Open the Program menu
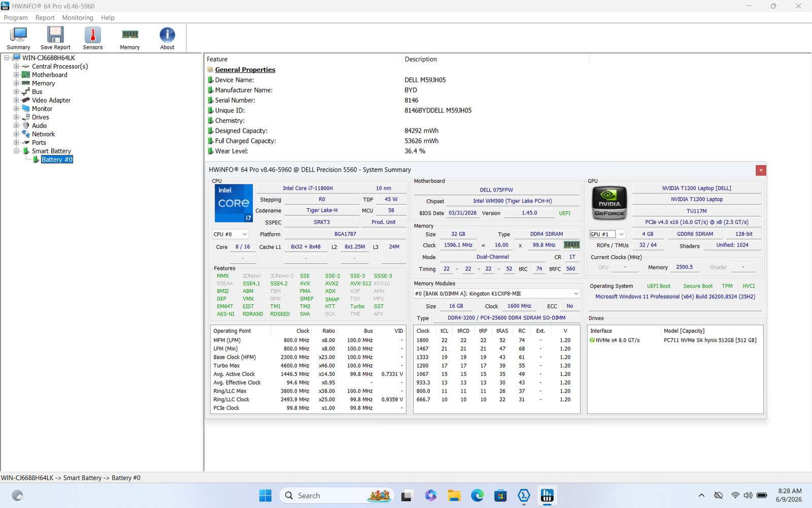The width and height of the screenshot is (812, 508). pyautogui.click(x=16, y=18)
